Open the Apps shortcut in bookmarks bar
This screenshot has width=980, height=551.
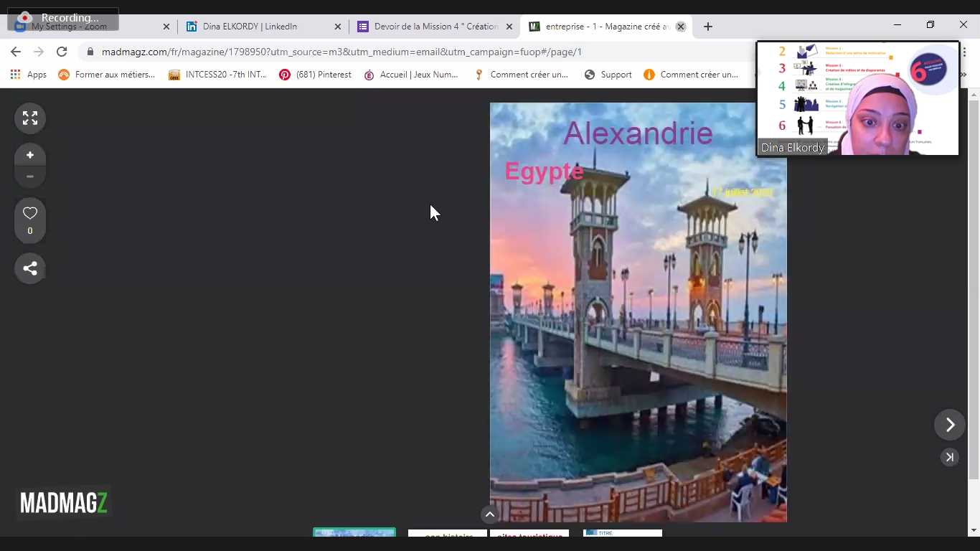[x=29, y=75]
